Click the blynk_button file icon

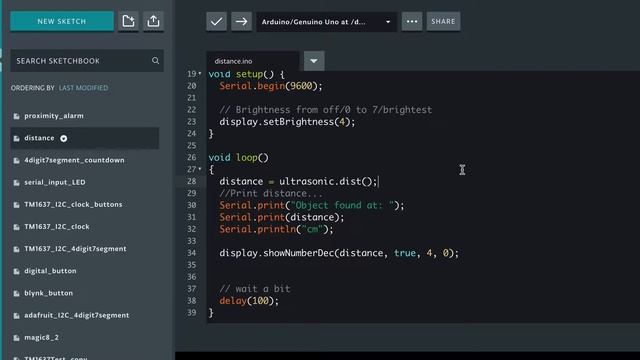(16, 293)
